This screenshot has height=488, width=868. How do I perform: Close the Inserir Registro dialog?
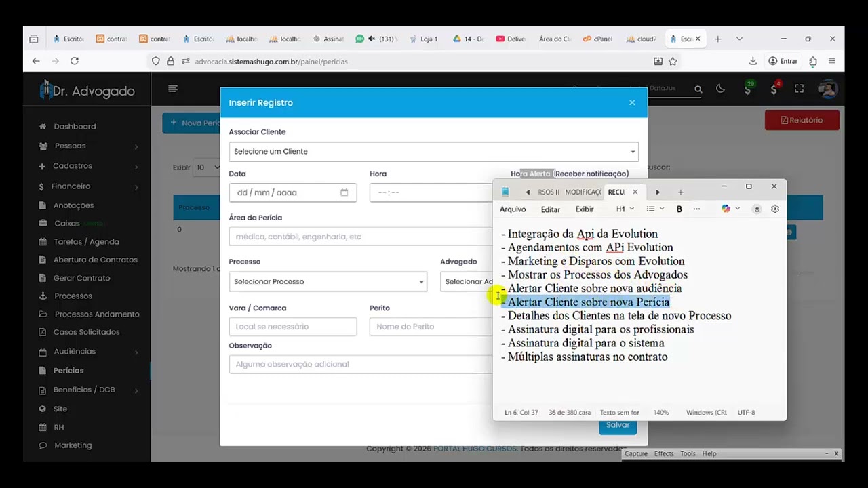632,103
